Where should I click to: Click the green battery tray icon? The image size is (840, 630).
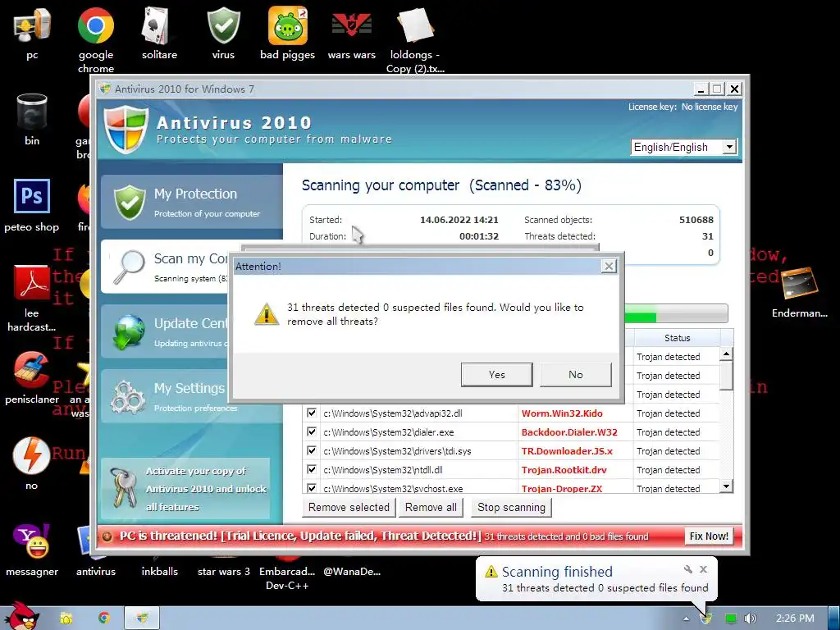[731, 619]
